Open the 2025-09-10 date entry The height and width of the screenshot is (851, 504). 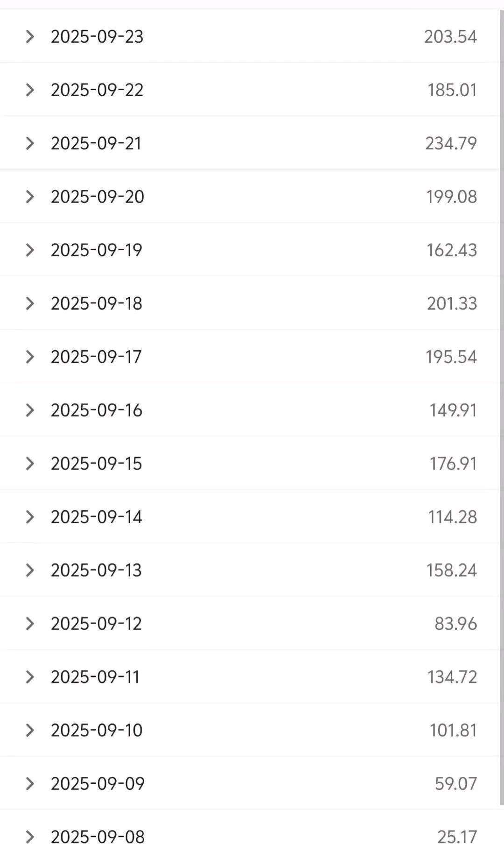(x=96, y=730)
